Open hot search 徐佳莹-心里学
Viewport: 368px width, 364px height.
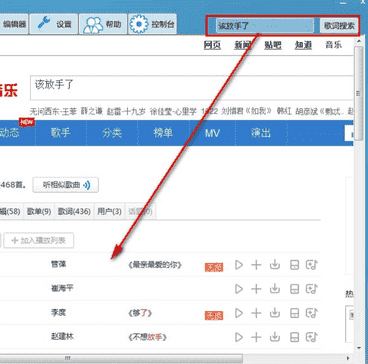coord(173,111)
